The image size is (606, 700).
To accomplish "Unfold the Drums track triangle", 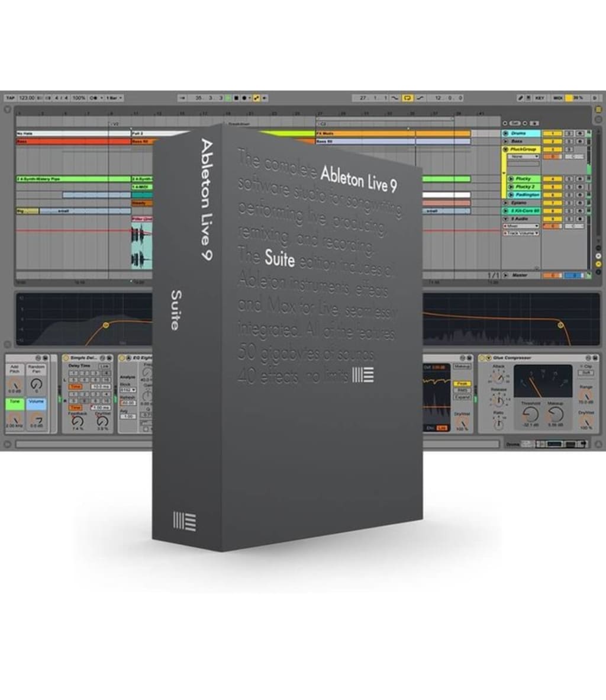I will [x=505, y=133].
